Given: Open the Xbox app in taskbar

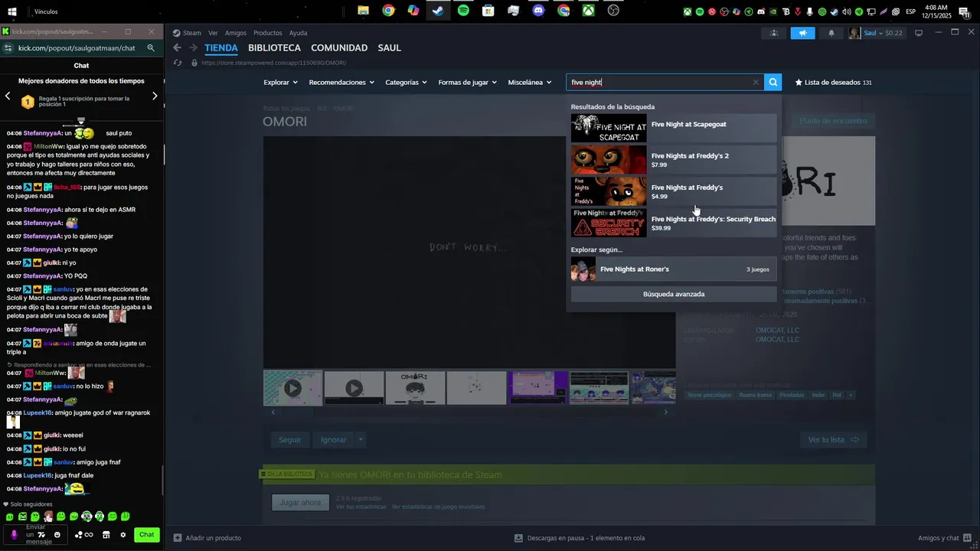Looking at the screenshot, I should tap(588, 11).
